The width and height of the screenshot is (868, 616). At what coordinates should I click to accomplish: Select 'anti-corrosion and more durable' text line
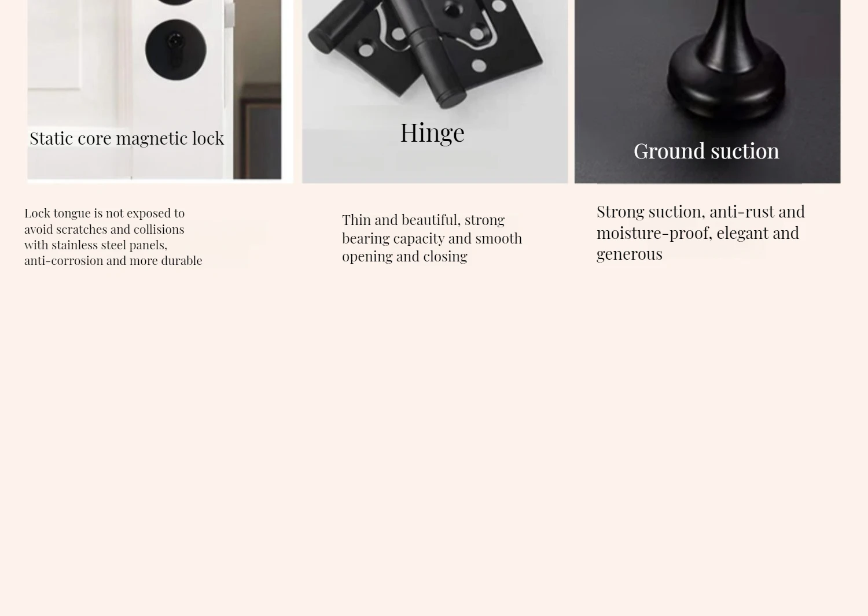click(x=113, y=261)
